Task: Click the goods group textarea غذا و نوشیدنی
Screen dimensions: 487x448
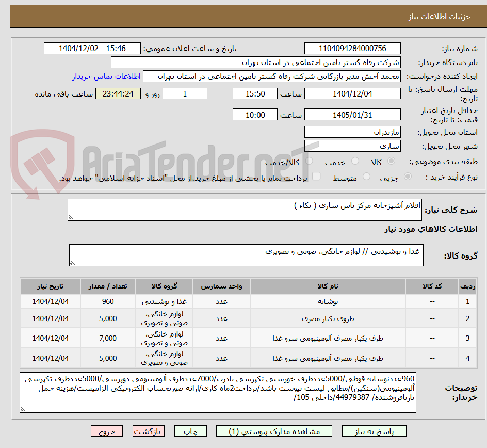Action: pyautogui.click(x=246, y=255)
